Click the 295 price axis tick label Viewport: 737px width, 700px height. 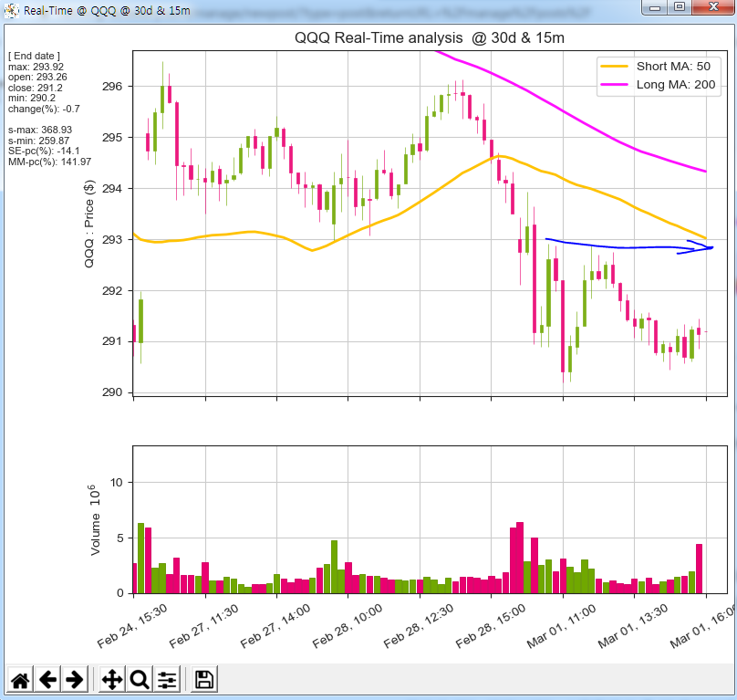tap(112, 138)
